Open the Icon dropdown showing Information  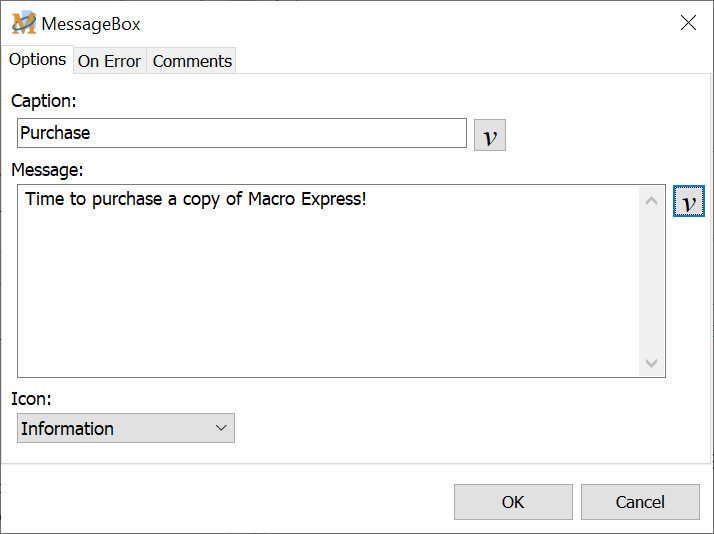pos(126,429)
